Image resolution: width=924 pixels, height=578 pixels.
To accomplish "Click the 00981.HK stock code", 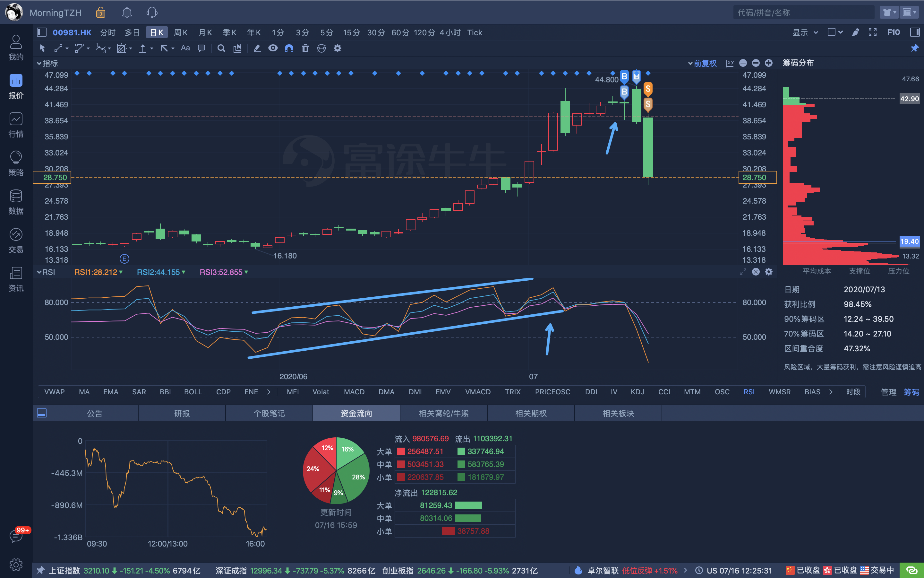I will 72,32.
